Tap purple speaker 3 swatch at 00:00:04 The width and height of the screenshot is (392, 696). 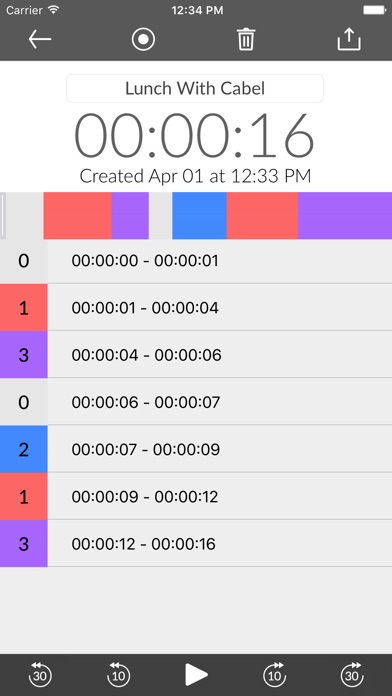coord(24,355)
